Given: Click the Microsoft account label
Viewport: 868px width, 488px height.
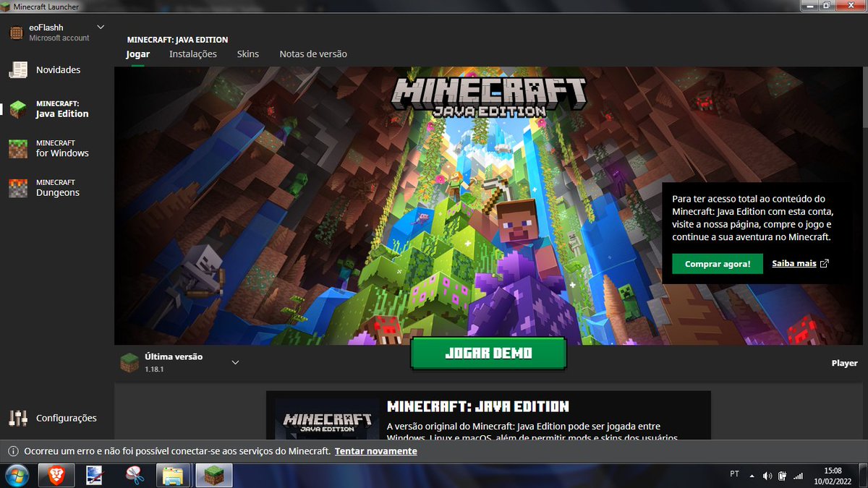Looking at the screenshot, I should point(59,38).
